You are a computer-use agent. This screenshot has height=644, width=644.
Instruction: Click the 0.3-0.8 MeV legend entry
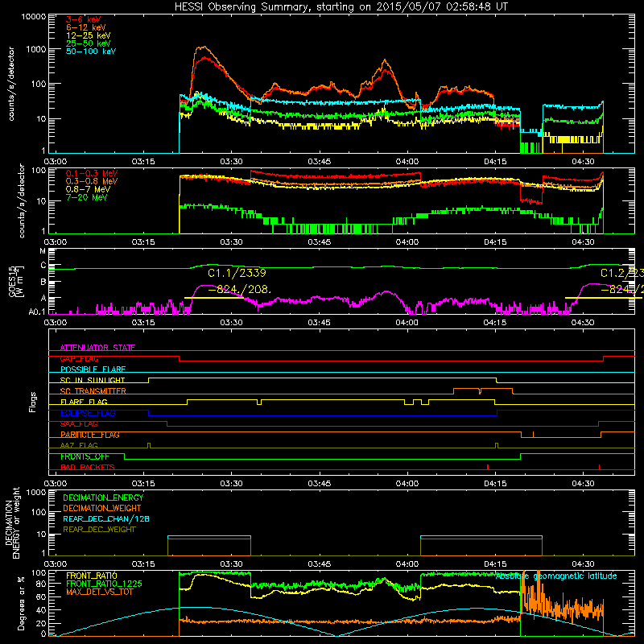92,181
